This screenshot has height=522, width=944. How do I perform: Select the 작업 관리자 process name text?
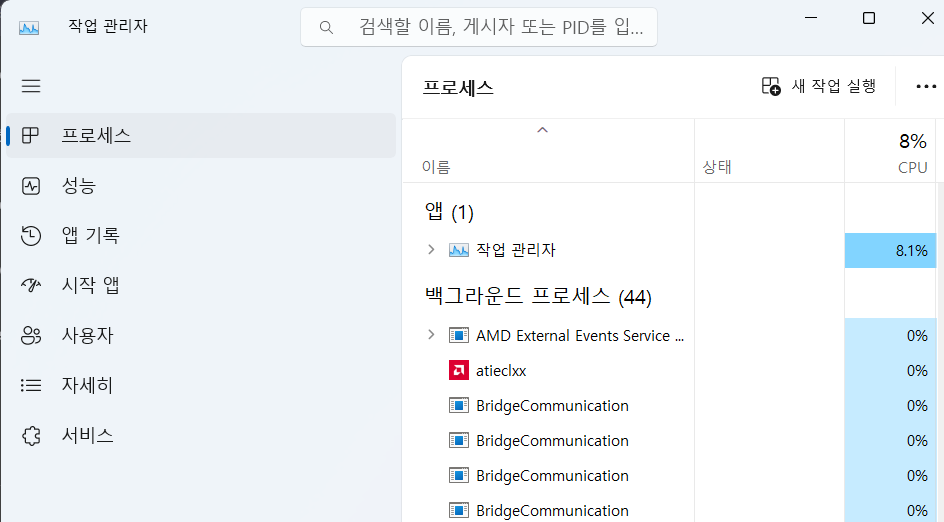515,250
